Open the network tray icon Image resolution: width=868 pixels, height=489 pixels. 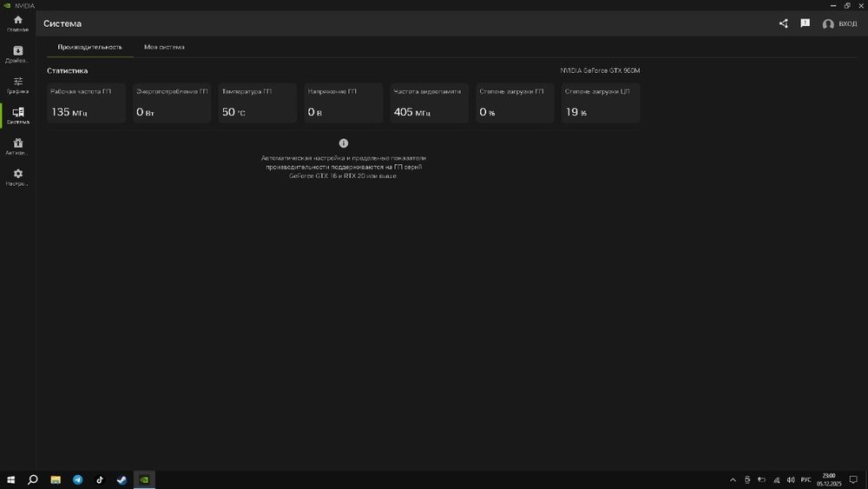tap(776, 479)
